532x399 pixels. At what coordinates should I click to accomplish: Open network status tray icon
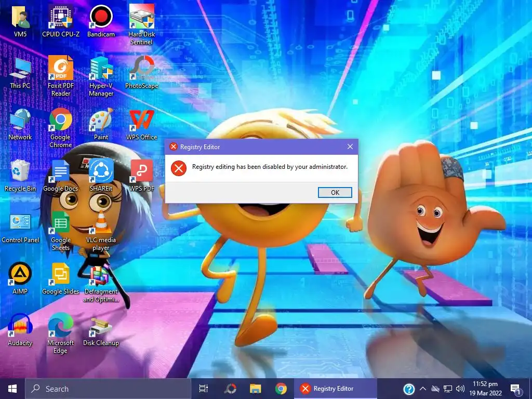point(448,389)
